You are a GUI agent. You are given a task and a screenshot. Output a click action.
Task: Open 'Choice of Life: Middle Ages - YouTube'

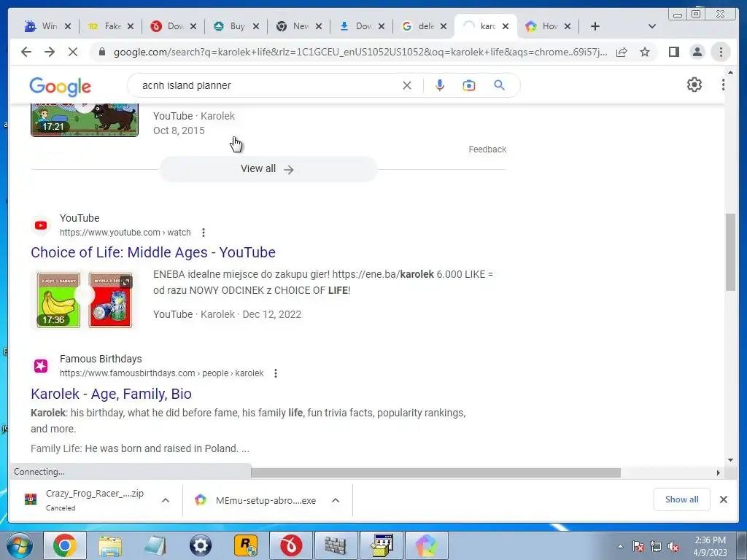pos(153,252)
